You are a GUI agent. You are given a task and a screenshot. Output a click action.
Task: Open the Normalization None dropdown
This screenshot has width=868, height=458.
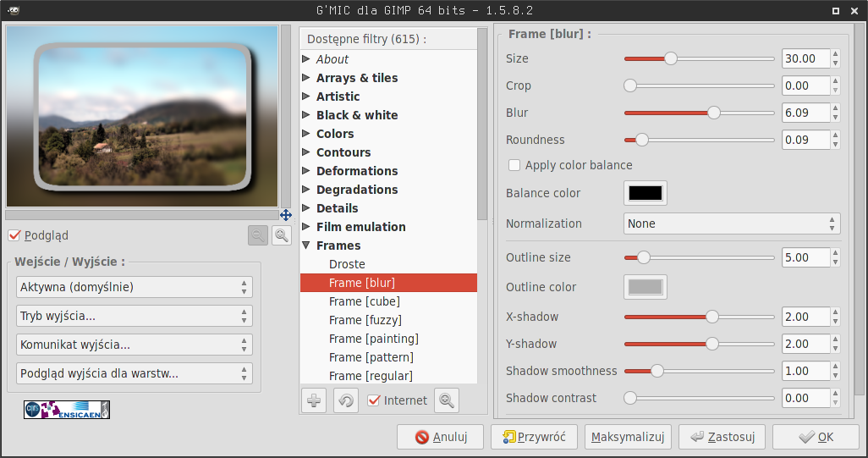(x=732, y=223)
